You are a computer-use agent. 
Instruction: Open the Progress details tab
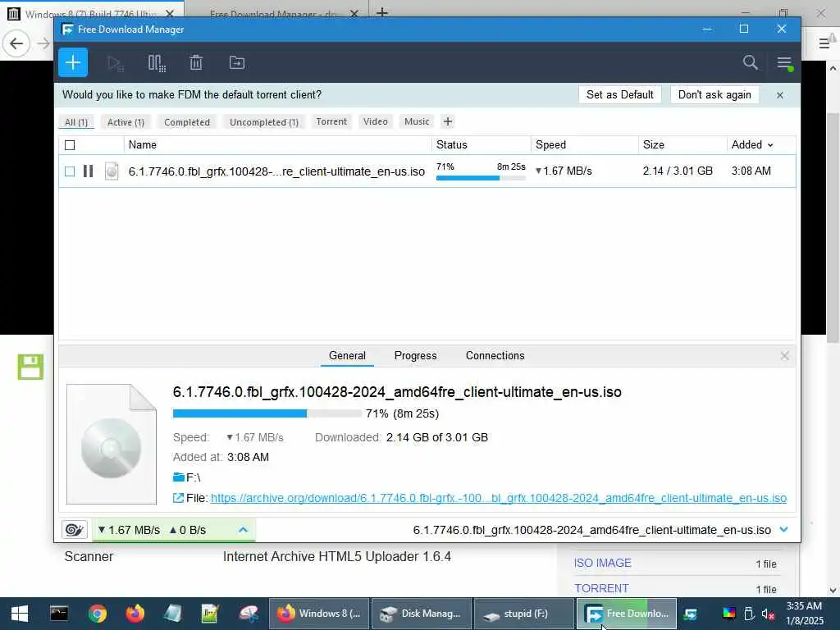tap(415, 356)
